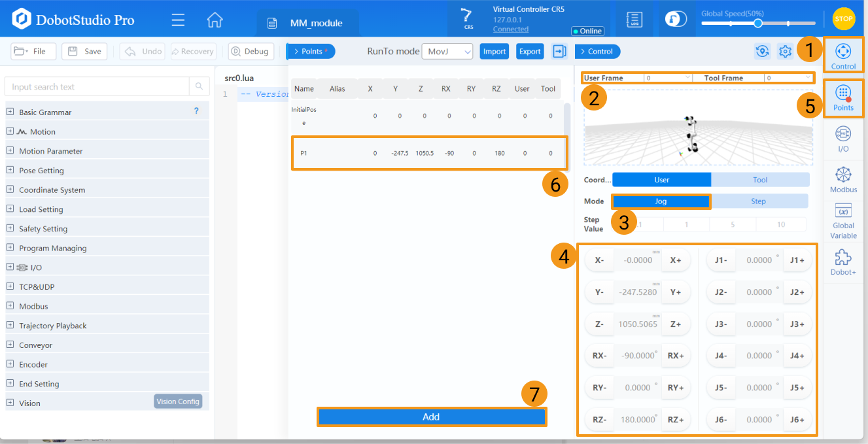Open Global Variable panel

843,220
